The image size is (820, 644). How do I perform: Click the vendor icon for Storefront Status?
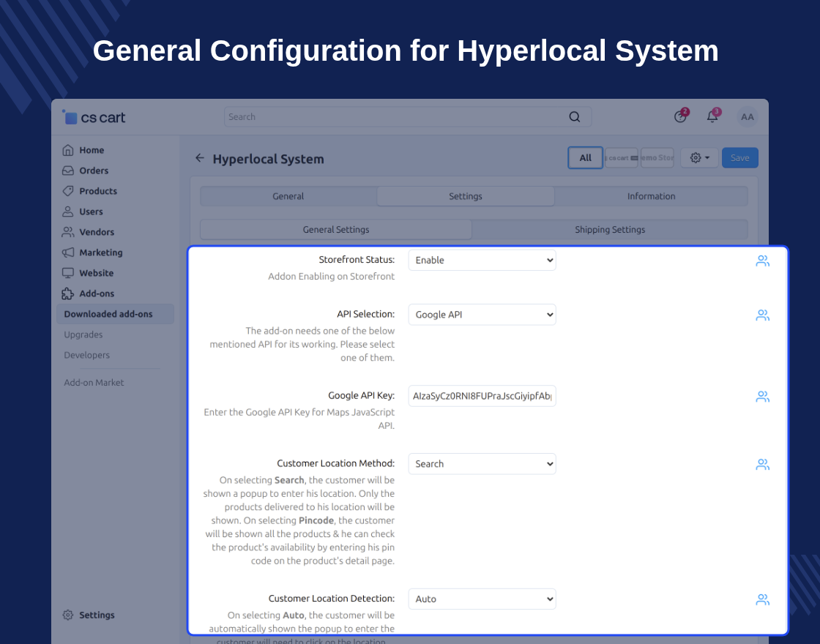coord(762,261)
